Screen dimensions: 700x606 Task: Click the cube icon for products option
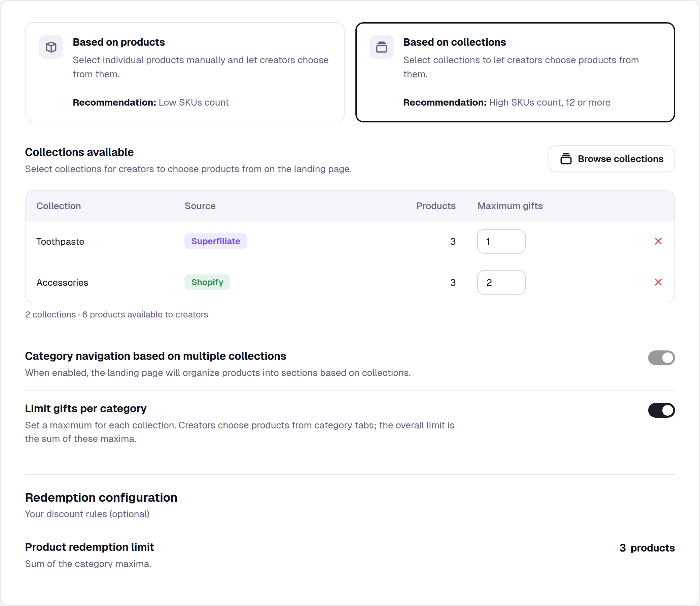click(x=51, y=47)
